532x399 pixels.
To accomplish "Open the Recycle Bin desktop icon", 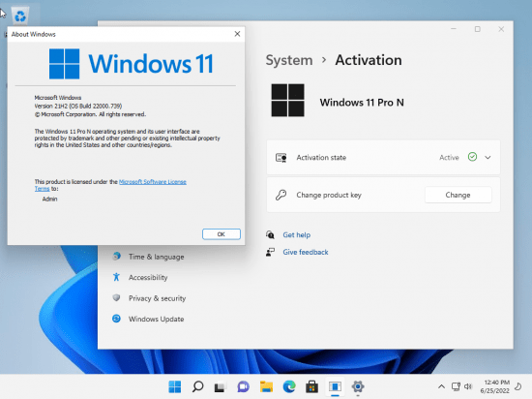I will pos(20,15).
